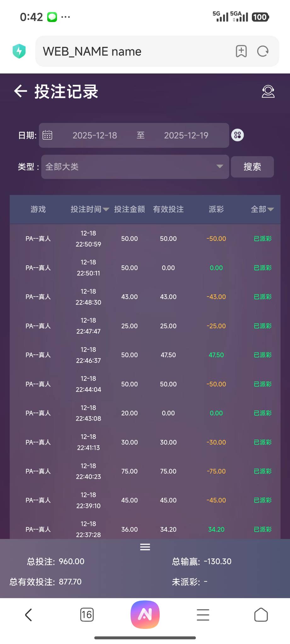Go to browser home page
The image size is (290, 644).
[x=261, y=615]
